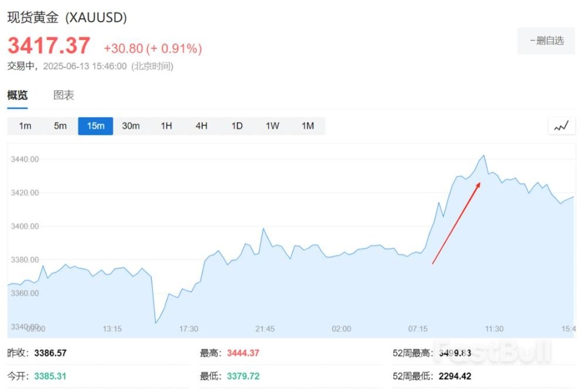Select the 4H chart interval
Image resolution: width=586 pixels, height=392 pixels.
[x=202, y=126]
